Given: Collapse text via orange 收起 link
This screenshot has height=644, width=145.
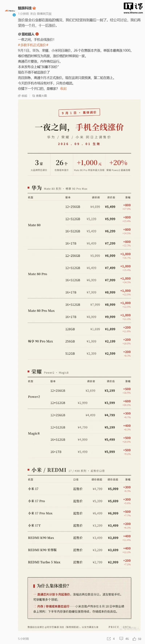Looking at the screenshot, I should click(x=63, y=89).
